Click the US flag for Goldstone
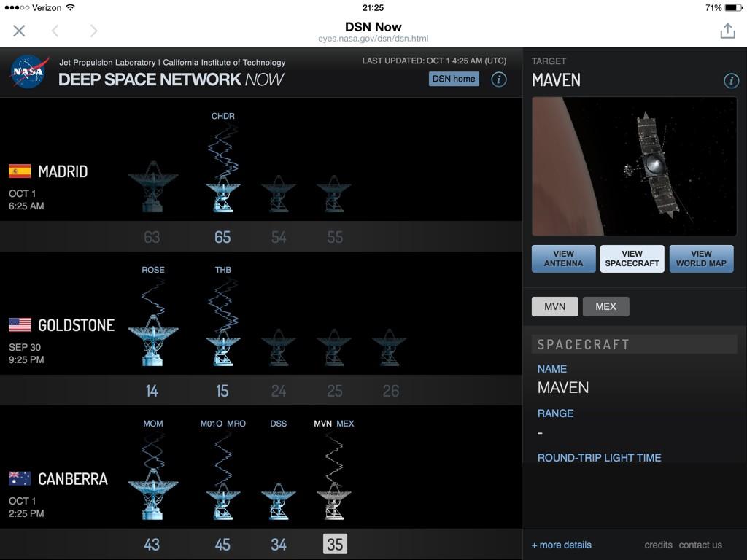The height and width of the screenshot is (560, 747). pyautogui.click(x=20, y=324)
